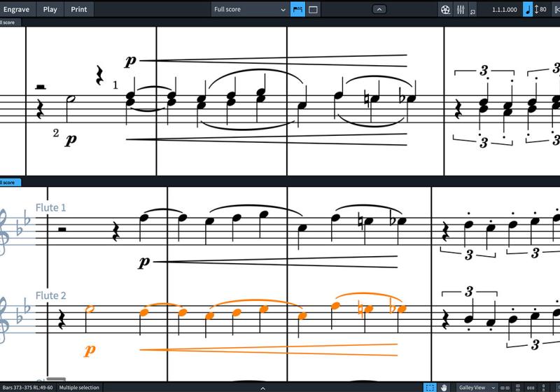Select the hand tool in status bar

click(x=444, y=387)
